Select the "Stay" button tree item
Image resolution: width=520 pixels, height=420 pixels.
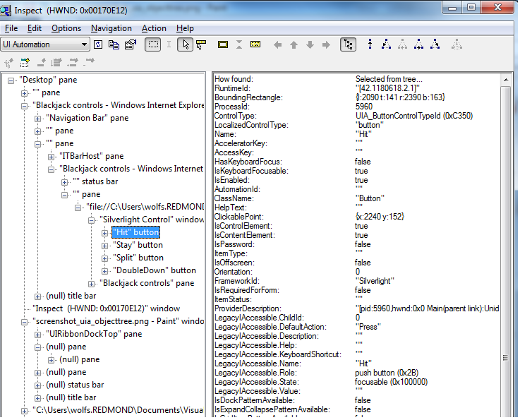point(138,245)
